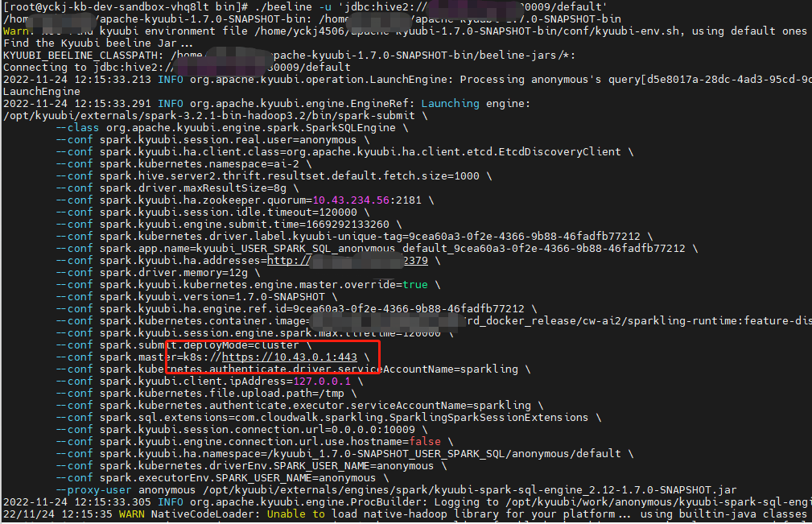
Task: Click the --class SparkSQLEngine line
Action: pos(232,128)
